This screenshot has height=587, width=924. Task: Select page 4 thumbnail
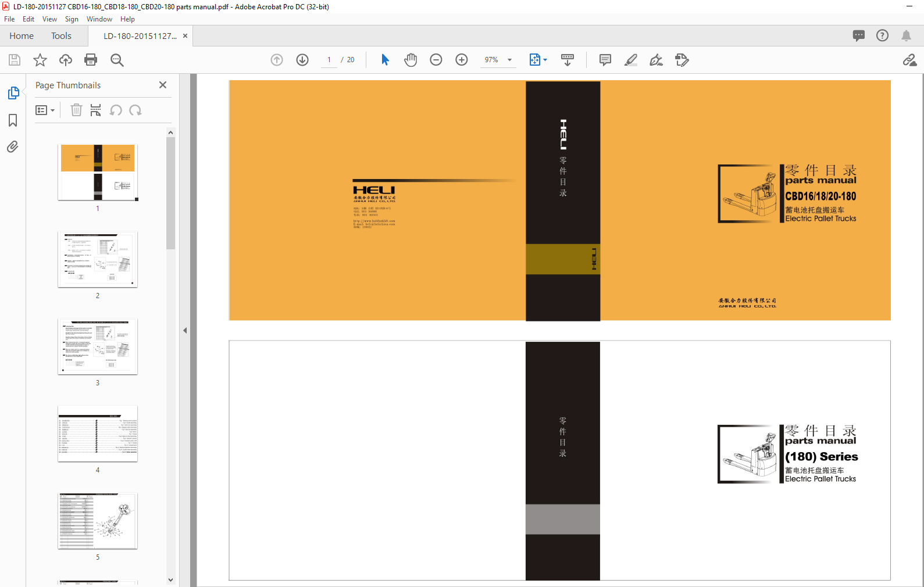98,434
